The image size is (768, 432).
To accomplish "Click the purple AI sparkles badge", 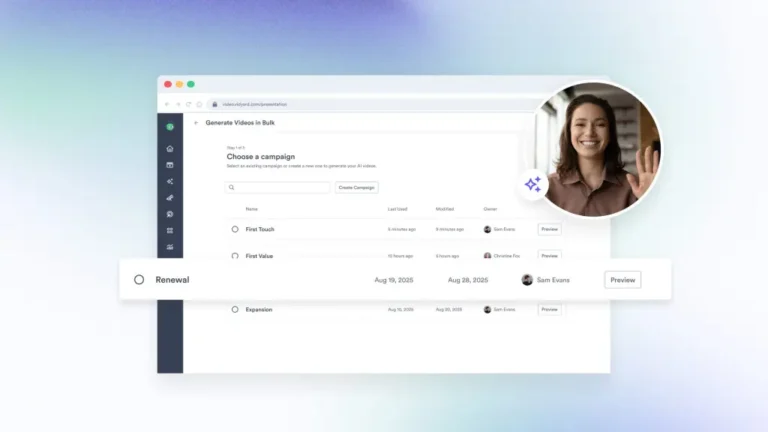I will (532, 184).
